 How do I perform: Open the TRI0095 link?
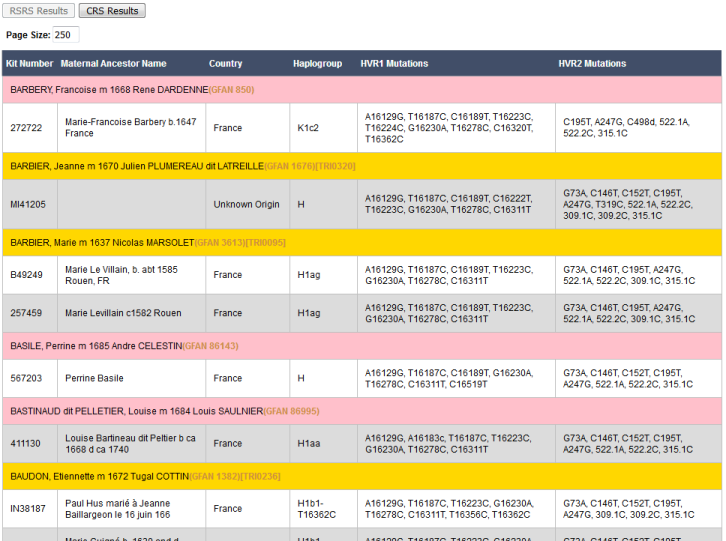[x=265, y=243]
